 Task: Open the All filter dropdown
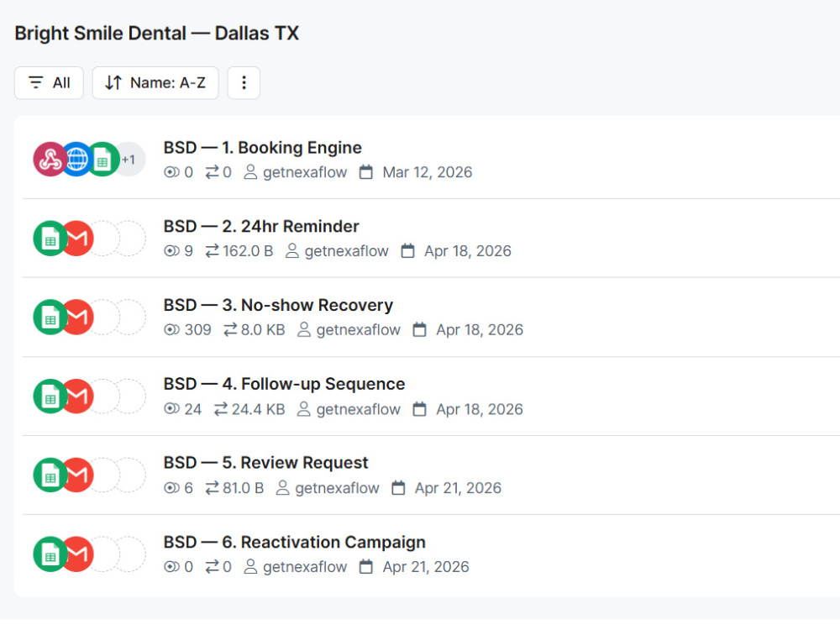49,83
